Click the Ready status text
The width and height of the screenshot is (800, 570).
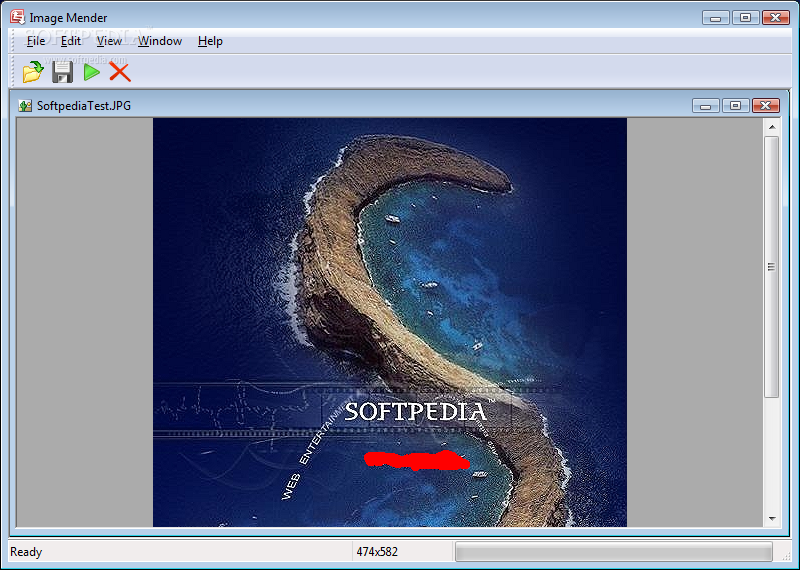coord(26,552)
